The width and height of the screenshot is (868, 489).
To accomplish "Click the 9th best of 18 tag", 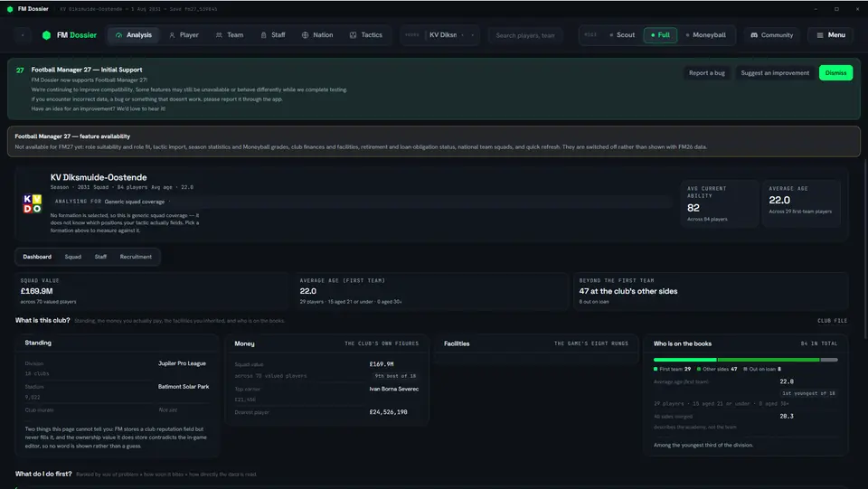I will (395, 376).
